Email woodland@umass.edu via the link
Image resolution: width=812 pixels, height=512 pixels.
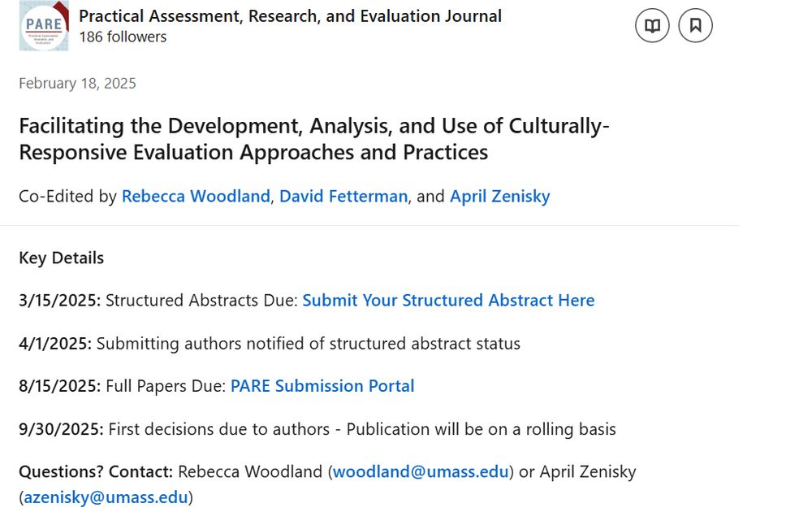421,471
